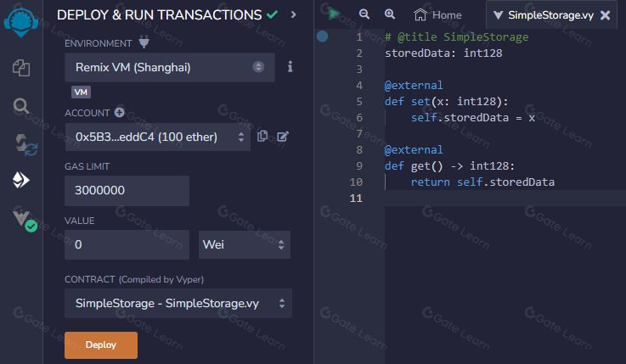
Task: Zoom out the editor font
Action: tap(364, 14)
